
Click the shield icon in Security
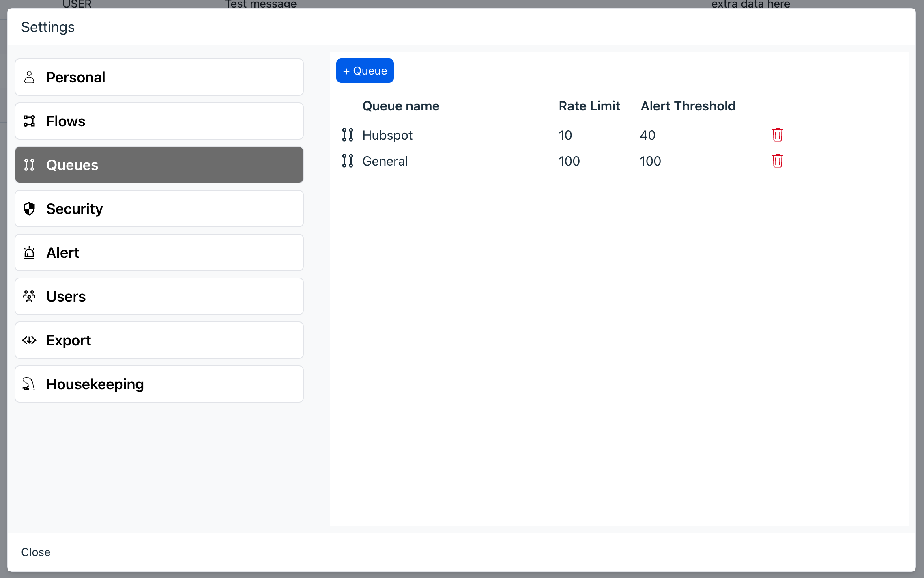coord(29,209)
